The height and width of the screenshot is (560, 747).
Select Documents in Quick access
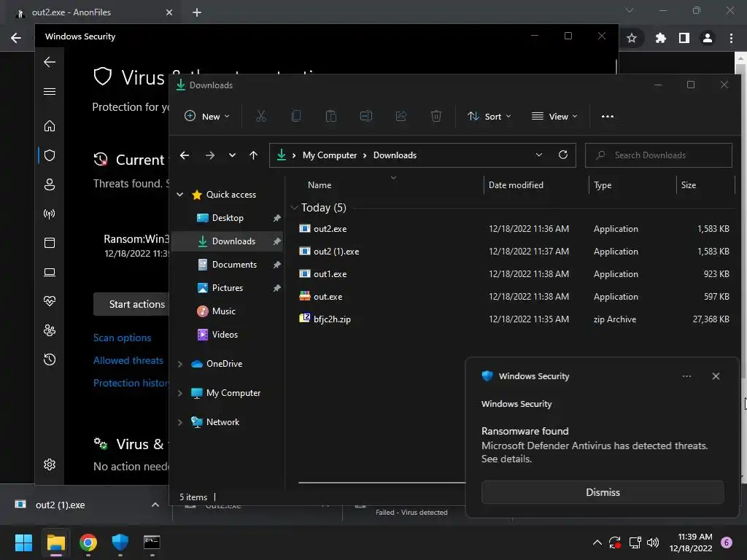[x=234, y=264]
